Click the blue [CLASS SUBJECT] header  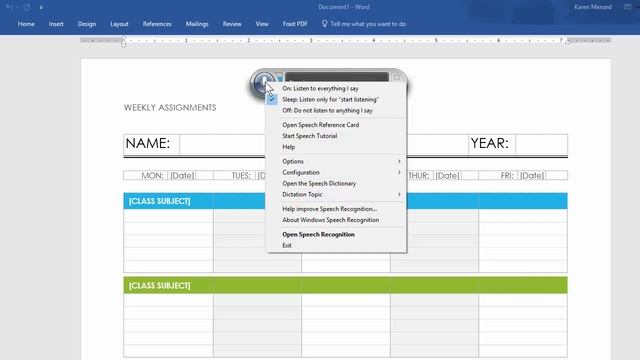pos(160,201)
